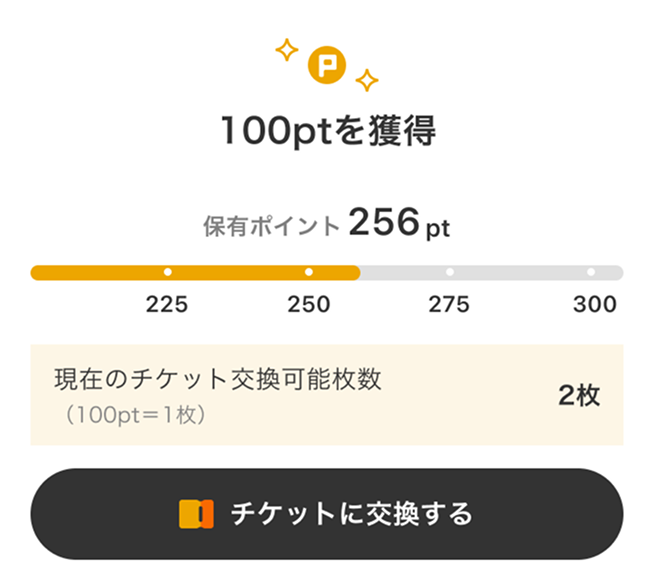
Task: Click the 250 label under the progress bar
Action: pos(309,305)
